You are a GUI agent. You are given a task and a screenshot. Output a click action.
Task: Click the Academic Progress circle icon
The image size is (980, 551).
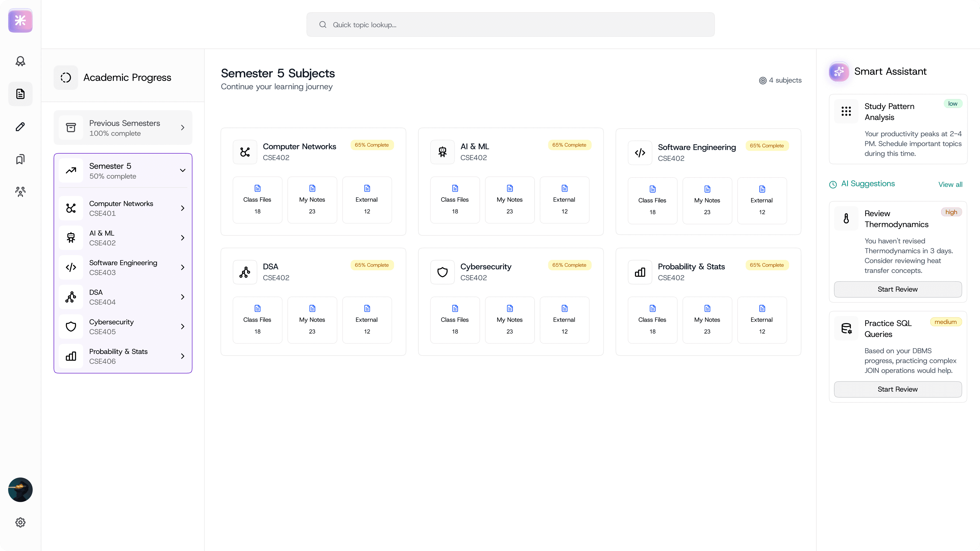point(66,78)
